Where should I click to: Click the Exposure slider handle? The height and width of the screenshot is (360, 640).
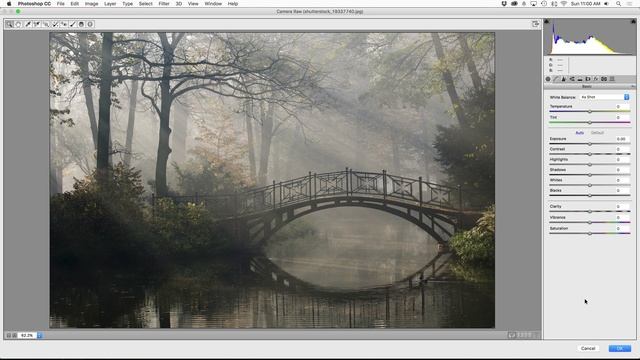[x=589, y=144]
